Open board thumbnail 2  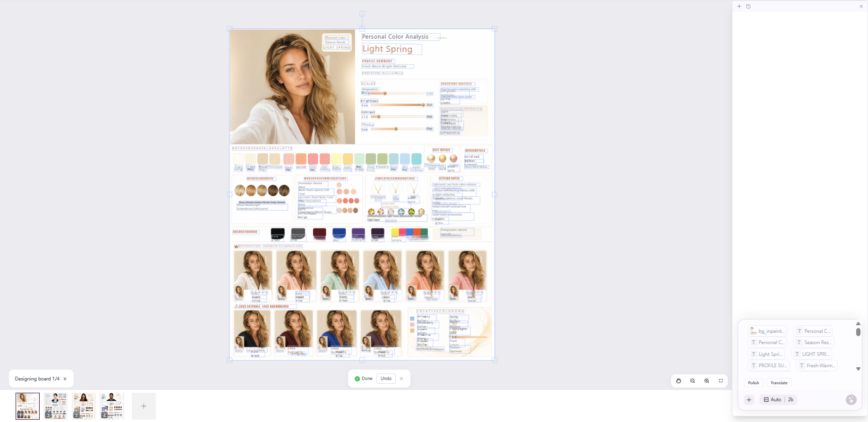pos(56,406)
